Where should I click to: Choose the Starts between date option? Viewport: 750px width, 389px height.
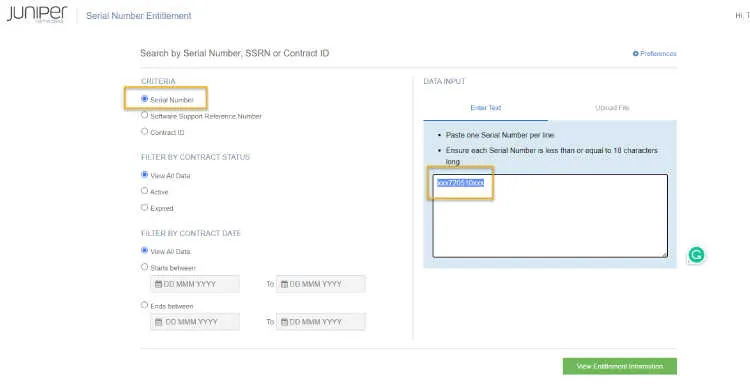144,267
